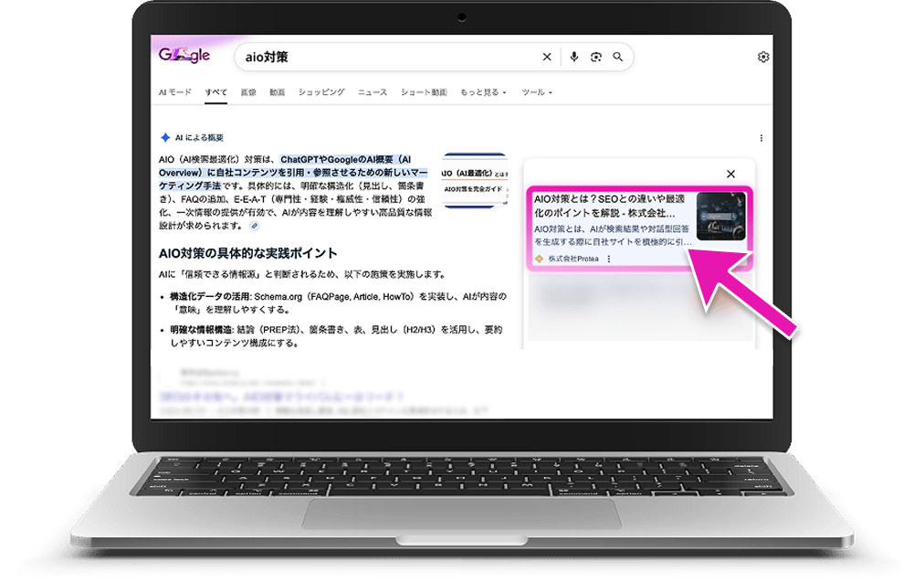Select the ショート動画 tab

pyautogui.click(x=424, y=92)
